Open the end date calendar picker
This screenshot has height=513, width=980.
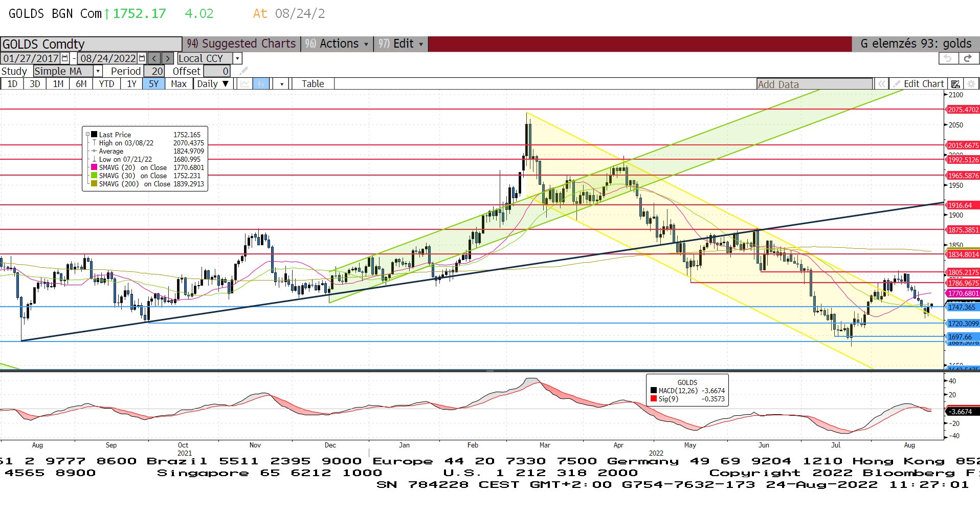click(x=142, y=58)
